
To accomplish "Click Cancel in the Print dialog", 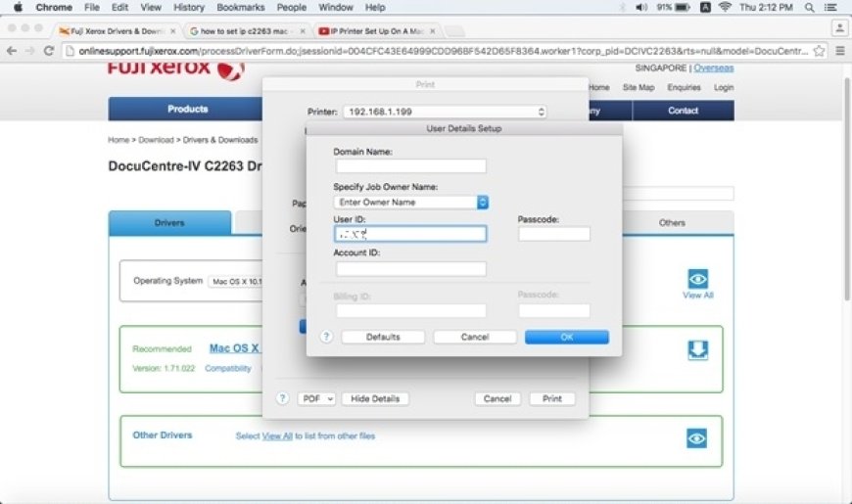I will 497,398.
